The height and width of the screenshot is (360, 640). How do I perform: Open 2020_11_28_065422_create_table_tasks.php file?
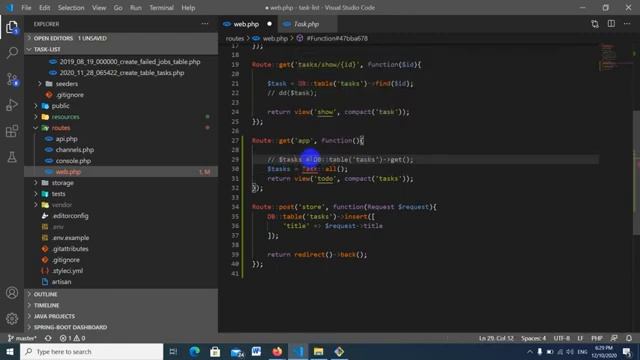click(x=122, y=73)
